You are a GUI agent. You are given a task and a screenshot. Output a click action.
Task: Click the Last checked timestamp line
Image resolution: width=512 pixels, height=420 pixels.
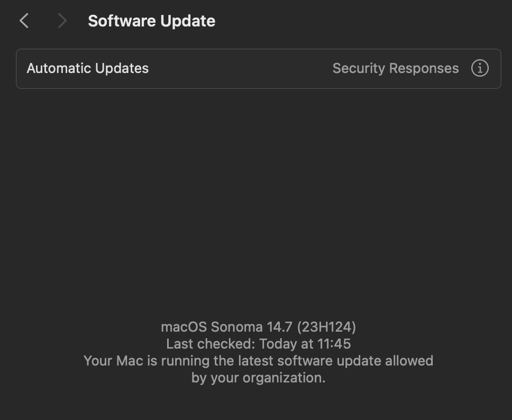click(x=258, y=344)
